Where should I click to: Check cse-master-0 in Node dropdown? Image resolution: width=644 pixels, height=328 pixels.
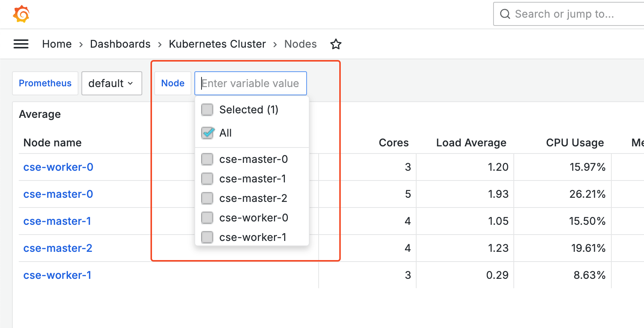coord(207,159)
